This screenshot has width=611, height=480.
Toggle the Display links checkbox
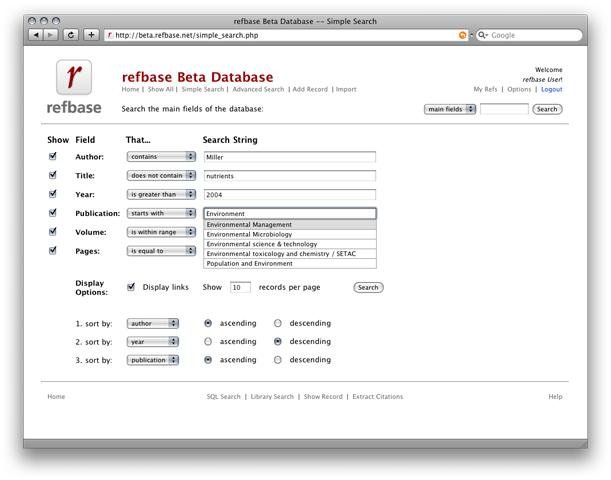point(131,287)
